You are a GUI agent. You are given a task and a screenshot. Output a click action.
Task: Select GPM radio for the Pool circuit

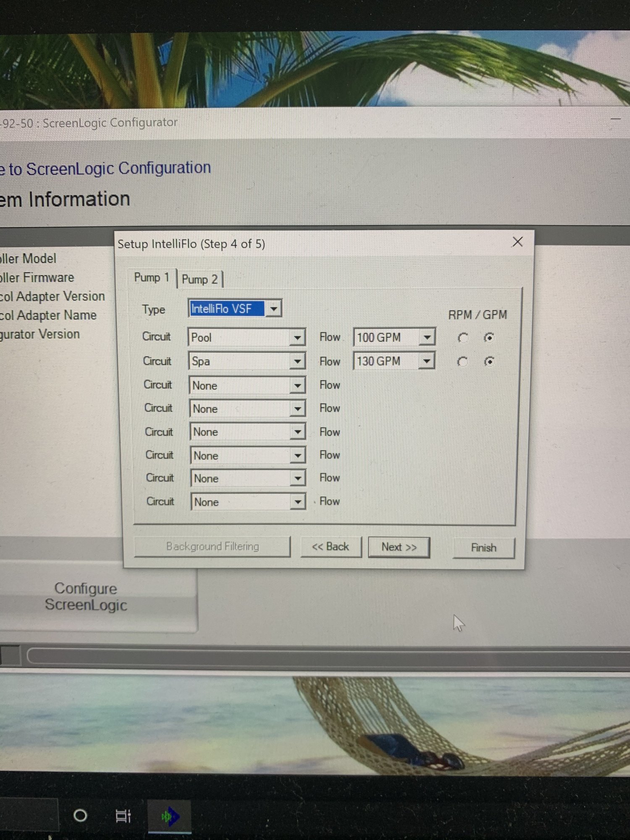tap(489, 337)
